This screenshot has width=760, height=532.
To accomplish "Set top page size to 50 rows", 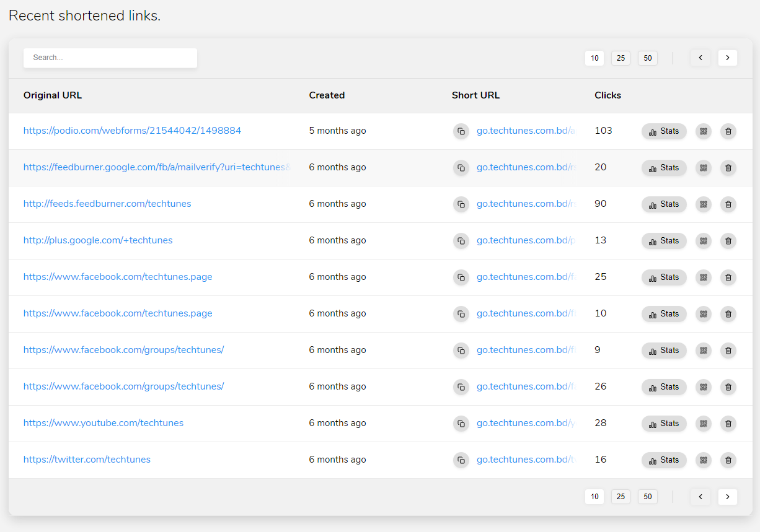I will click(x=647, y=58).
